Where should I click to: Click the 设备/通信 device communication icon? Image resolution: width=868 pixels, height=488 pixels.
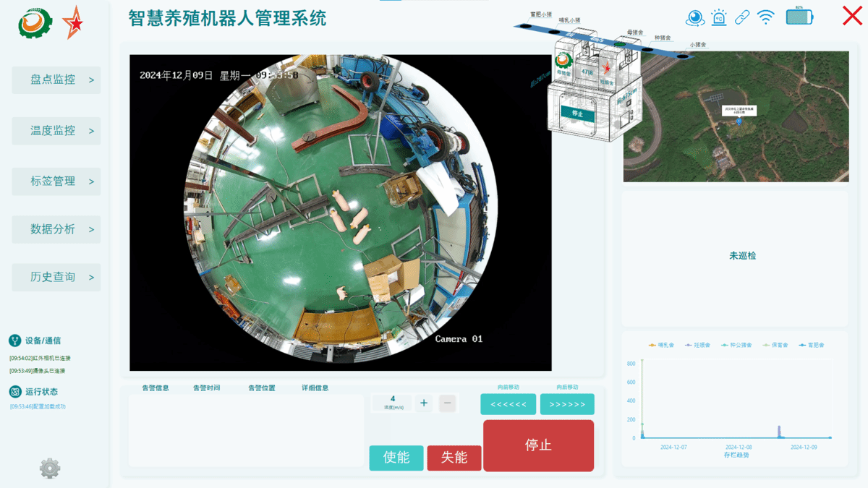coord(14,341)
